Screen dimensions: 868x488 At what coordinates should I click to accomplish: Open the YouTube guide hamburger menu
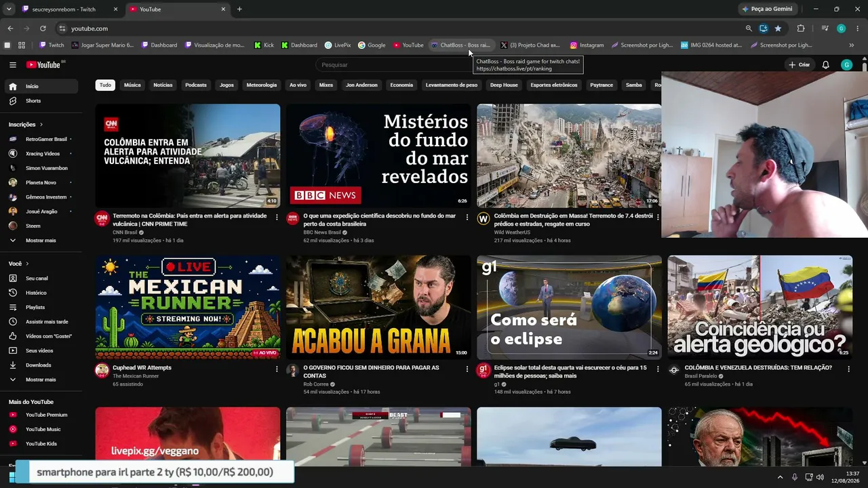[13, 64]
